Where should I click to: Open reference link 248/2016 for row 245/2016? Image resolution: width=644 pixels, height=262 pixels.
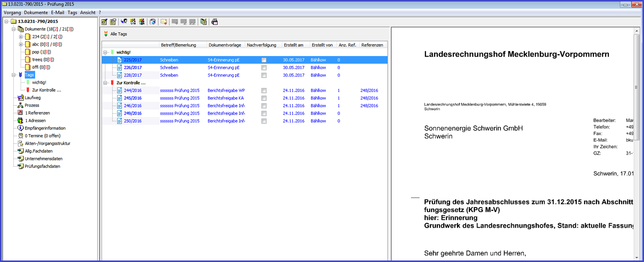(369, 98)
